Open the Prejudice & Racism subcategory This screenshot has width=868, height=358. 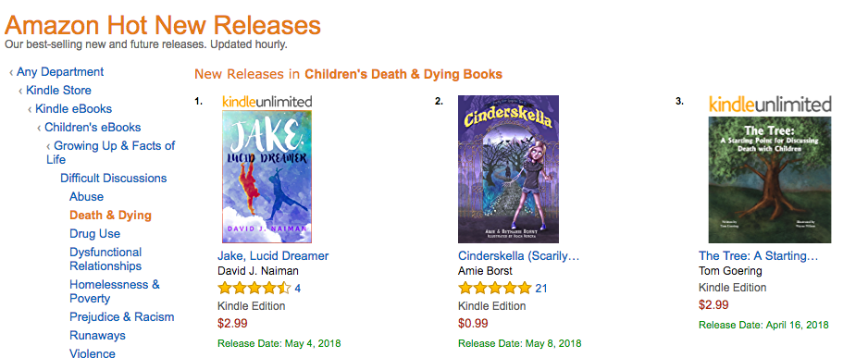(x=122, y=317)
